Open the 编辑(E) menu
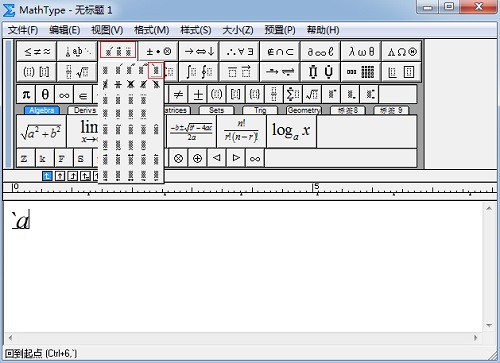The height and width of the screenshot is (363, 500). tap(65, 30)
